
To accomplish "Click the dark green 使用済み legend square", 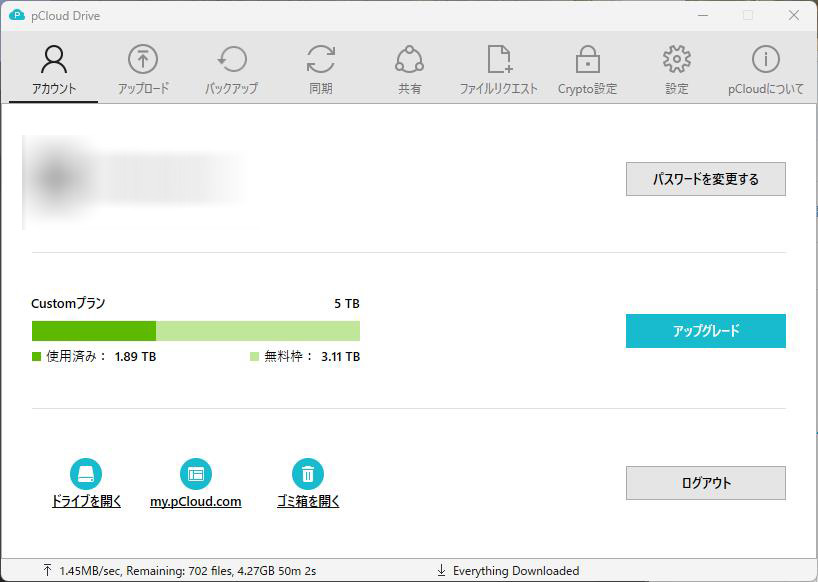I will [x=37, y=357].
